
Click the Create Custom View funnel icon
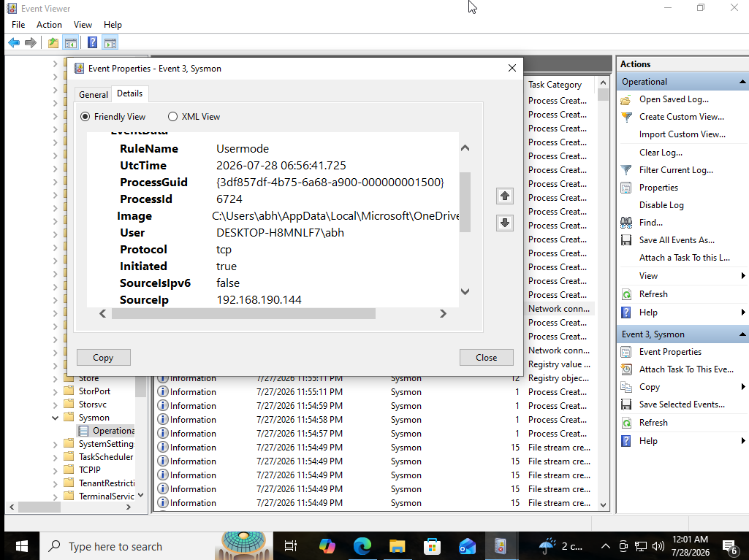[x=626, y=117]
